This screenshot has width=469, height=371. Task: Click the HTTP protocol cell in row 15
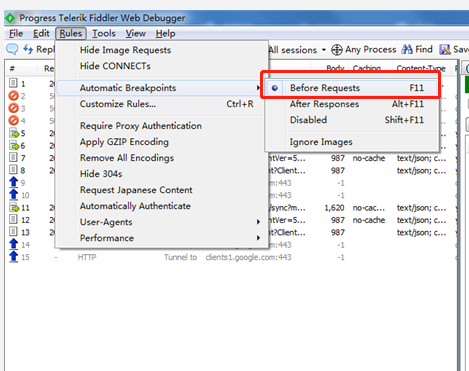(x=87, y=257)
